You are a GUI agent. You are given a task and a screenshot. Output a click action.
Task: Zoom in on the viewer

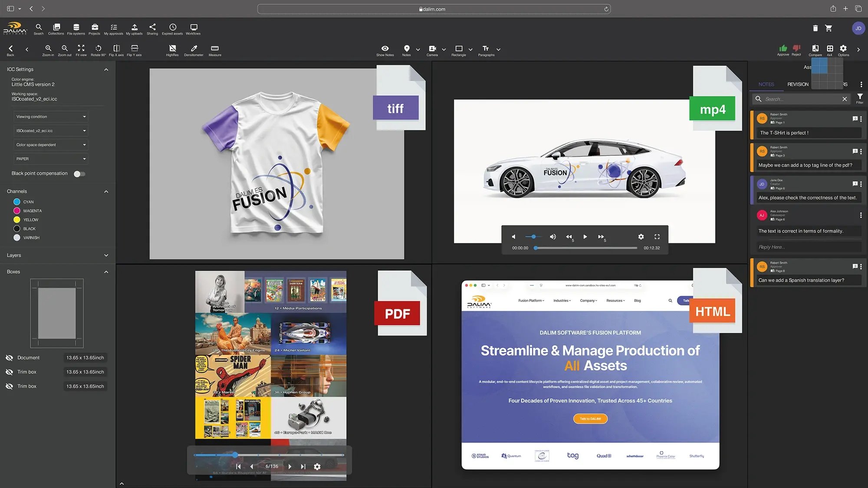click(x=48, y=50)
